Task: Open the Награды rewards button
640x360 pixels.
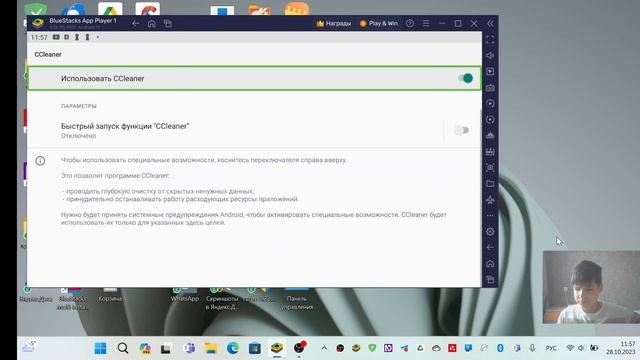Action: click(333, 24)
